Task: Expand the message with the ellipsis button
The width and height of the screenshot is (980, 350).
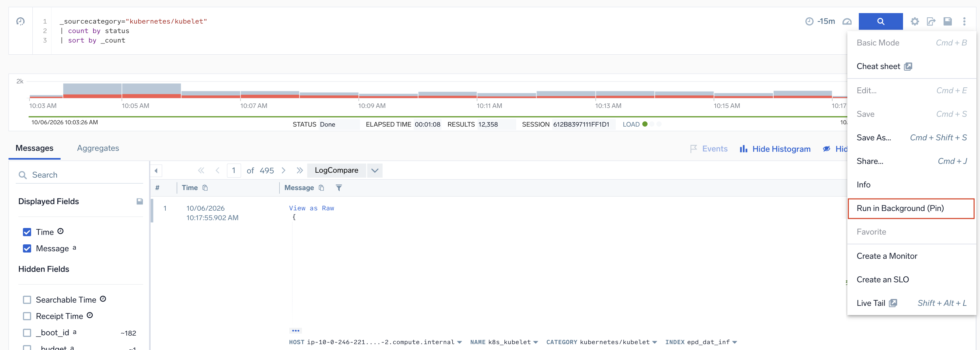Action: pos(295,331)
